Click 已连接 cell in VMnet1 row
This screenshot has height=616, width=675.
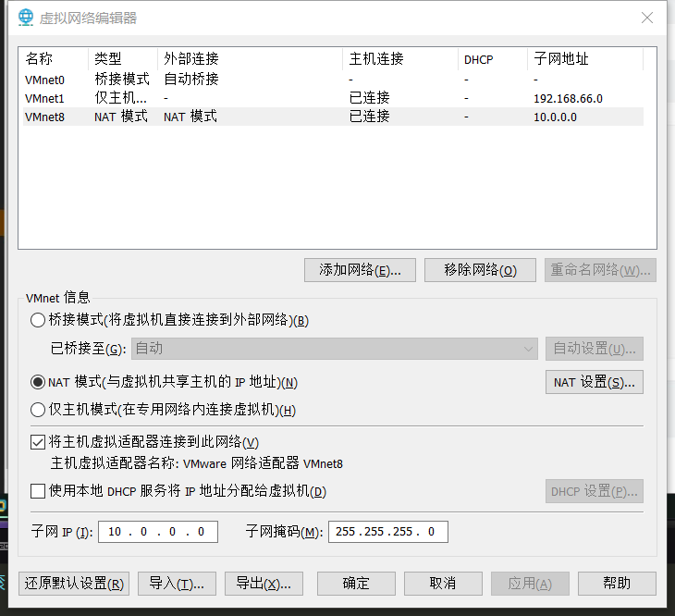369,98
